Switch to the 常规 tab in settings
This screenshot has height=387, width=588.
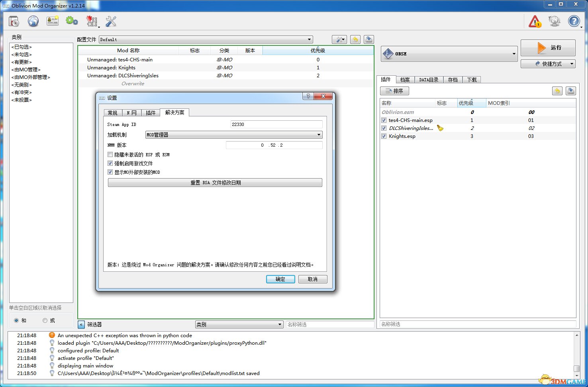point(113,113)
